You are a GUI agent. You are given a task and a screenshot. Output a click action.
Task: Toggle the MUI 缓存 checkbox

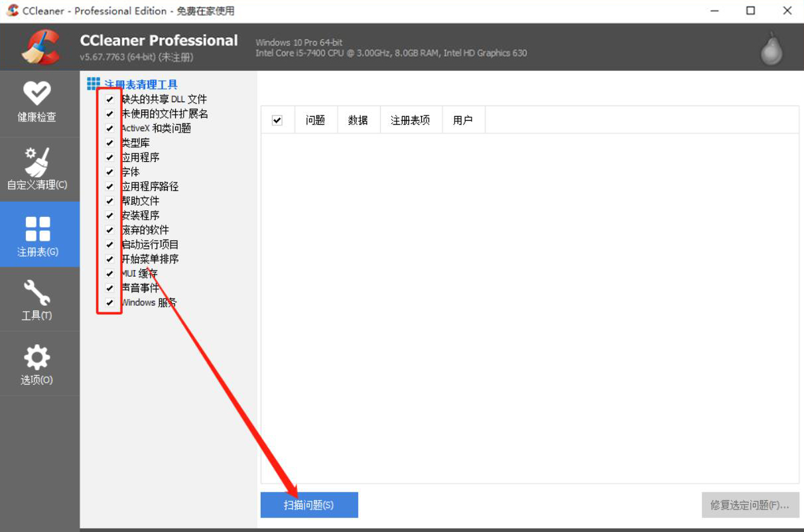coord(110,273)
